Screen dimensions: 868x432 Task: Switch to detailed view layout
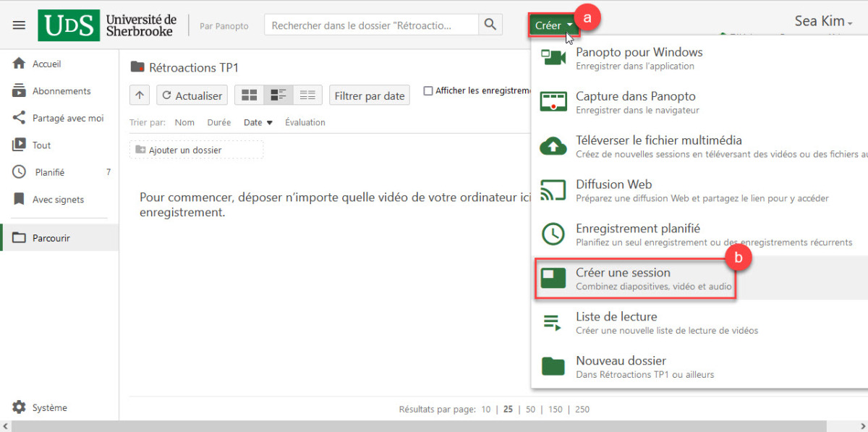tap(278, 96)
